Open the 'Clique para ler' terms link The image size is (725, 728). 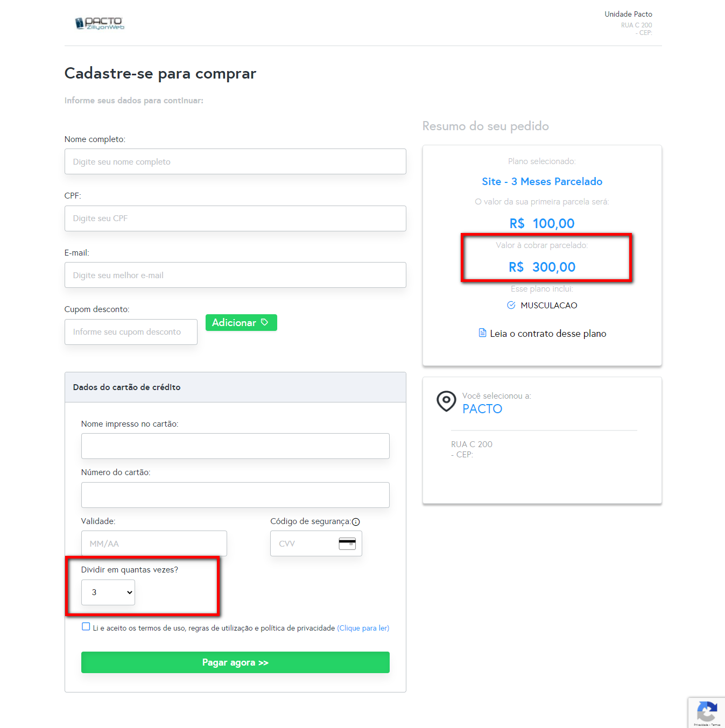pos(363,628)
